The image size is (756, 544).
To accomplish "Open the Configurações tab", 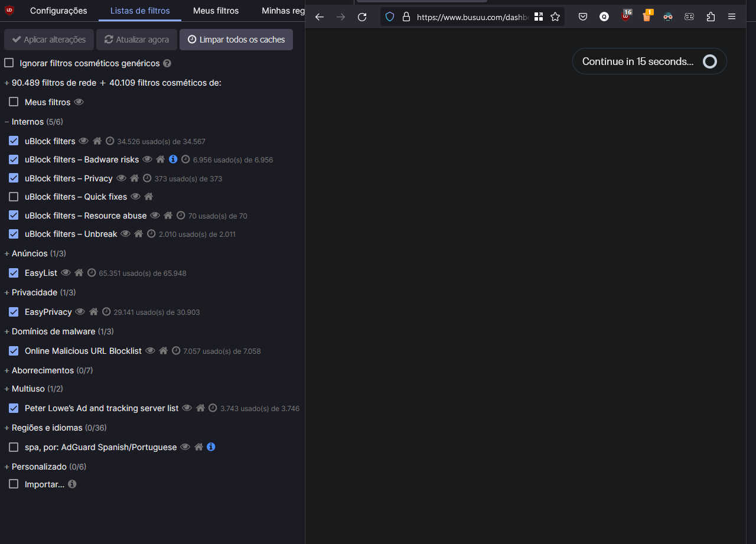I will (58, 11).
